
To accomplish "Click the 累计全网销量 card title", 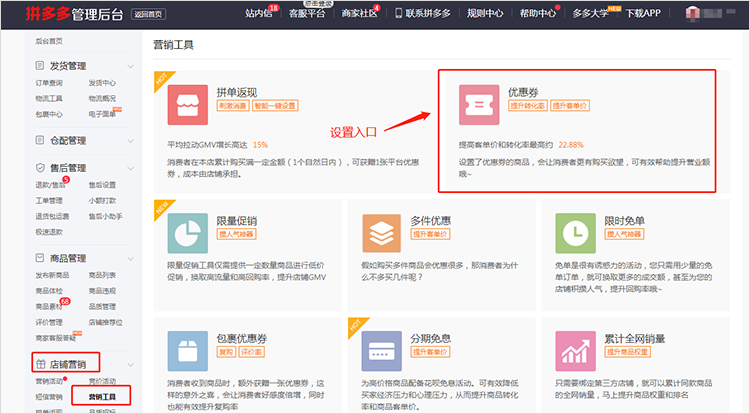I will (634, 338).
